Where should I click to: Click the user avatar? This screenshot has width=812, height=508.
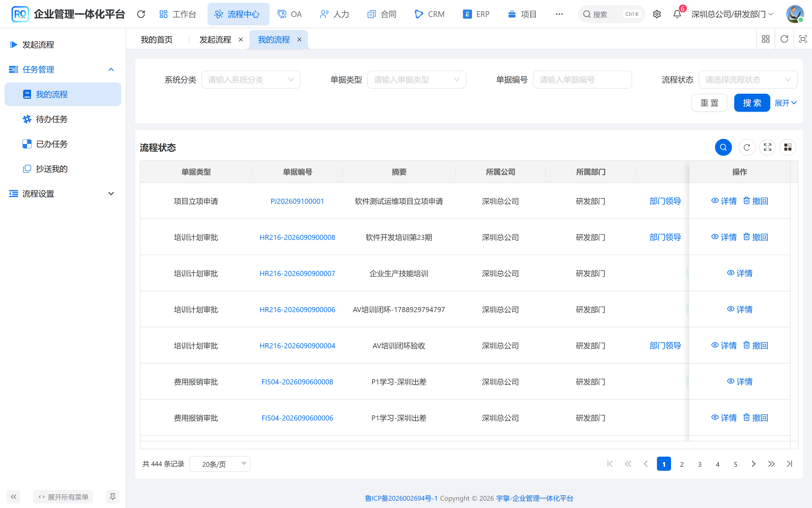click(x=795, y=14)
